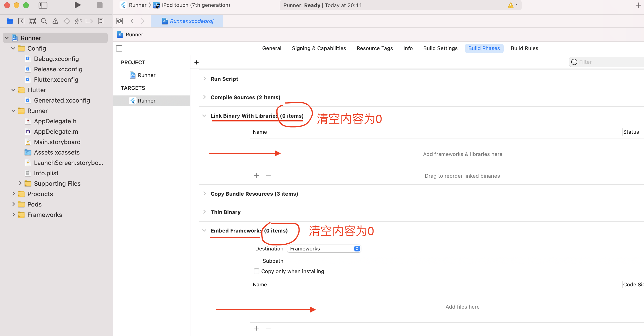Collapse the Flutter folder

click(x=13, y=90)
